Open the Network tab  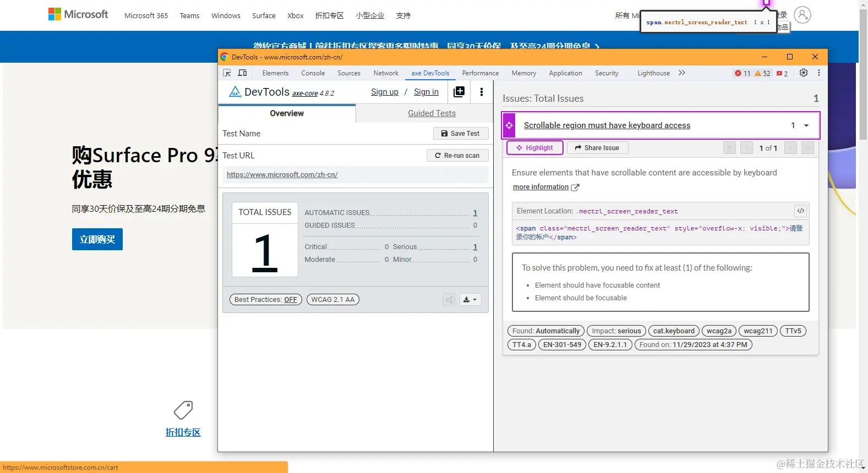[386, 73]
